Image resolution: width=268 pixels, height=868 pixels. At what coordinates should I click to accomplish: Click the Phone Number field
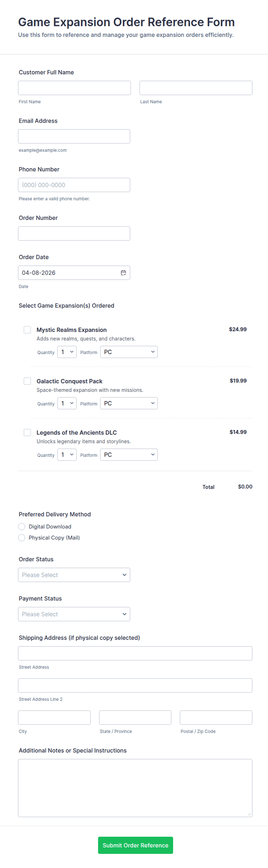coord(74,185)
